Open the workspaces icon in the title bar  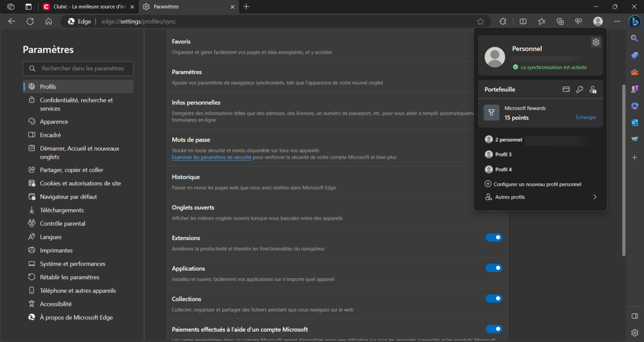11,6
